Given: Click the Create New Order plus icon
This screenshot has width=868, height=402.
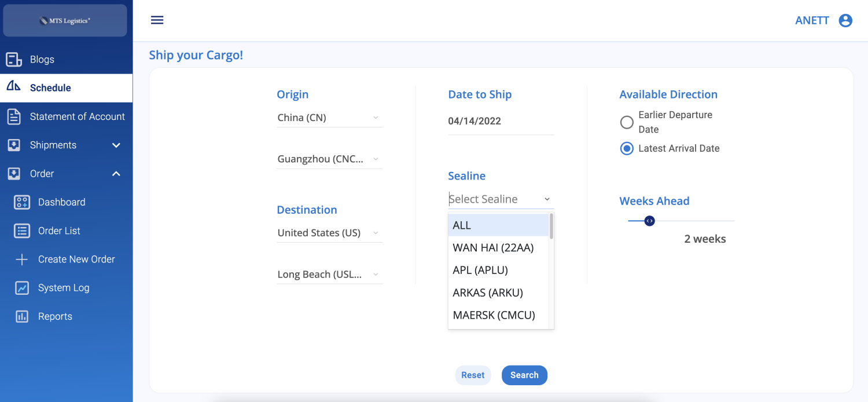Looking at the screenshot, I should click(21, 259).
